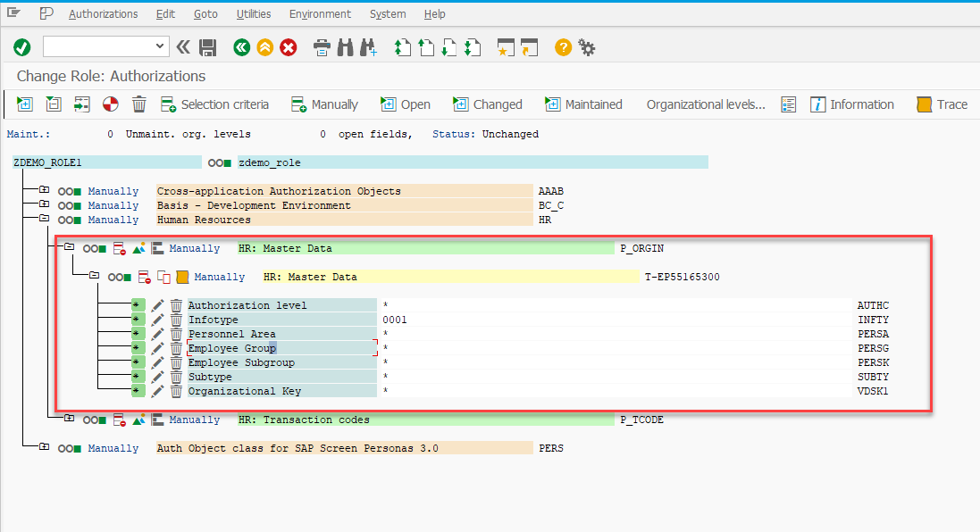Expand Cross-application Authorization Objects node

pyautogui.click(x=44, y=189)
